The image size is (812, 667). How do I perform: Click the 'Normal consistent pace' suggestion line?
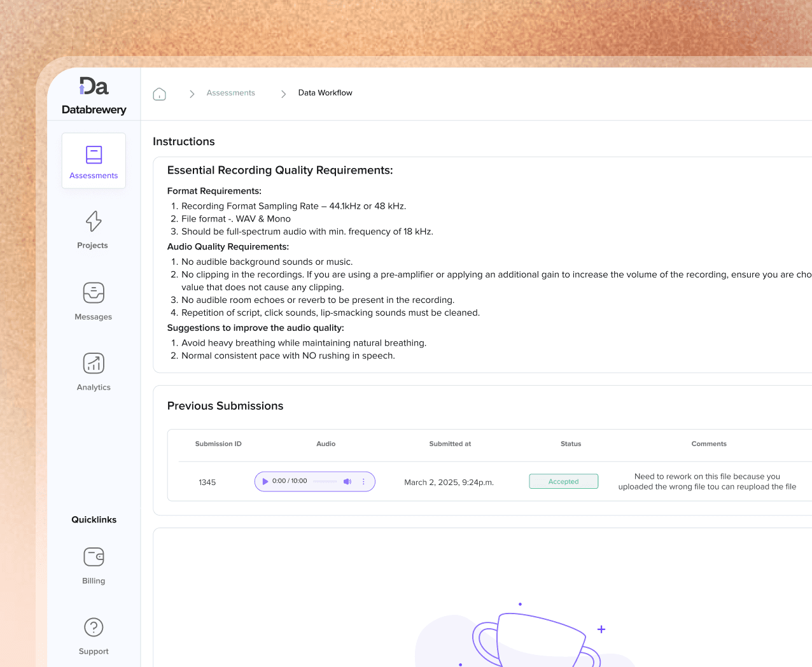tap(288, 356)
